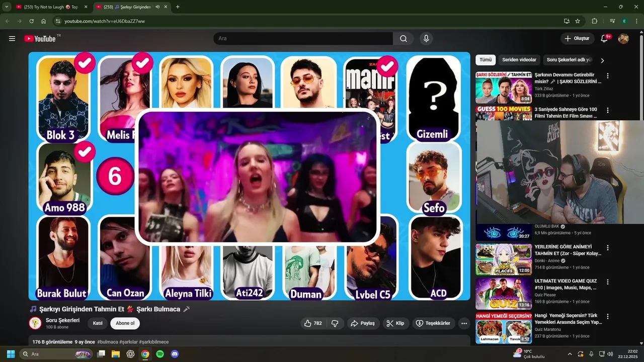Click the video player area

[249, 176]
